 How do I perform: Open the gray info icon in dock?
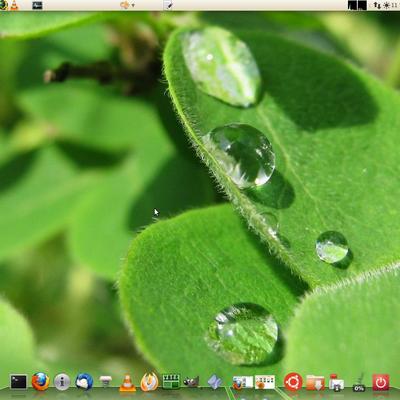pyautogui.click(x=62, y=382)
